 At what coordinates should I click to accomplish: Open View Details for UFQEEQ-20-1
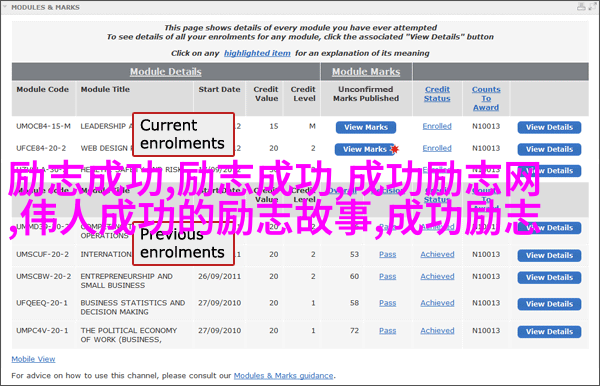point(549,304)
